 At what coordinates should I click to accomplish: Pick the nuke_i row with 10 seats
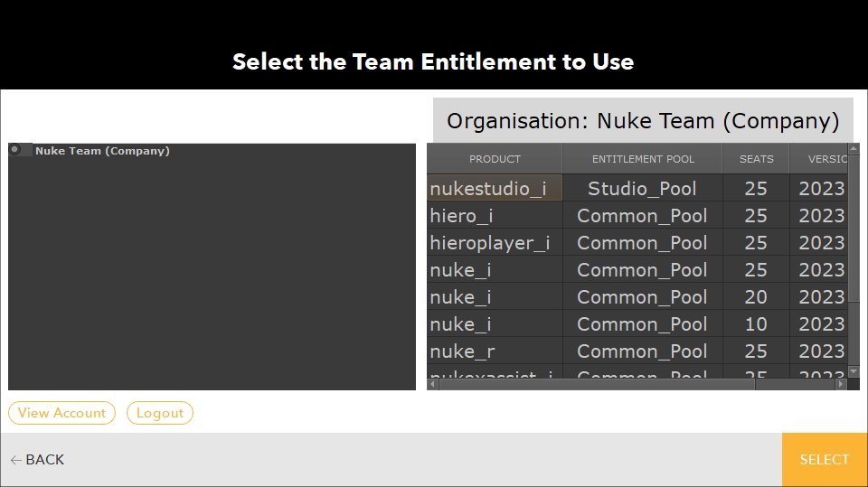[x=495, y=324]
